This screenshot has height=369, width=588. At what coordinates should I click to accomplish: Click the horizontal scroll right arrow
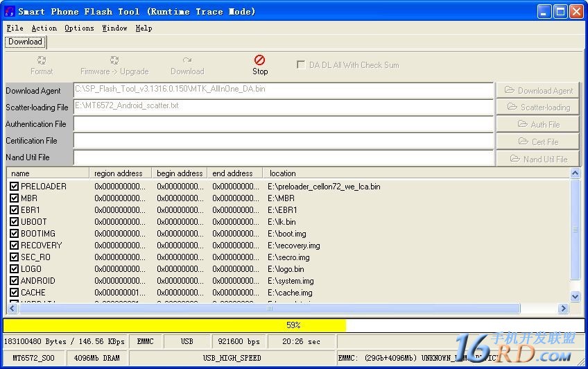click(563, 308)
